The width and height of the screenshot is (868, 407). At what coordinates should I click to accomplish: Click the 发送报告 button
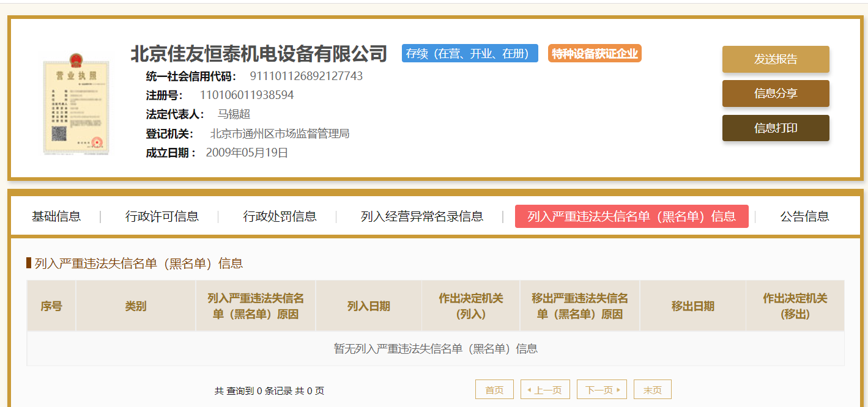click(776, 59)
